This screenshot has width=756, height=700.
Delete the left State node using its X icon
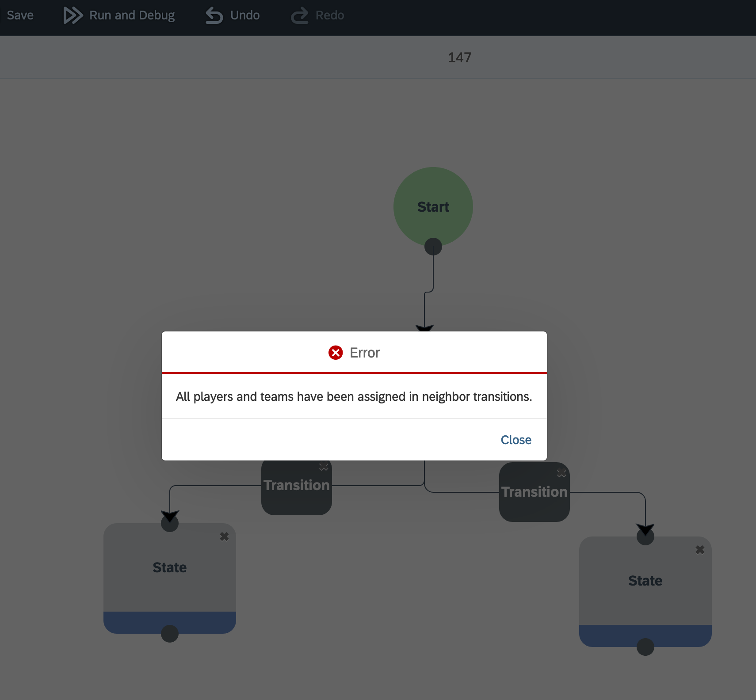coord(224,536)
